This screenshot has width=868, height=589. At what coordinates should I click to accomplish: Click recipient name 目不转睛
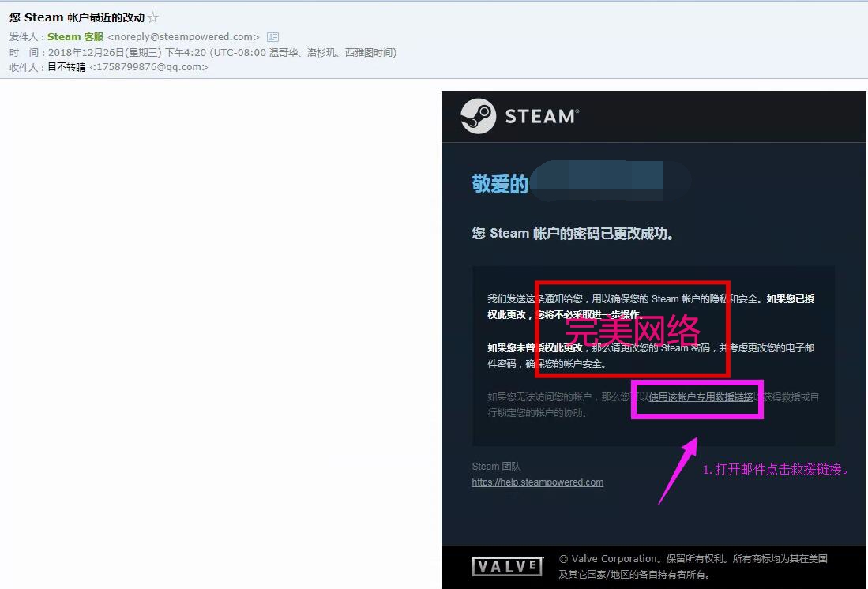66,67
